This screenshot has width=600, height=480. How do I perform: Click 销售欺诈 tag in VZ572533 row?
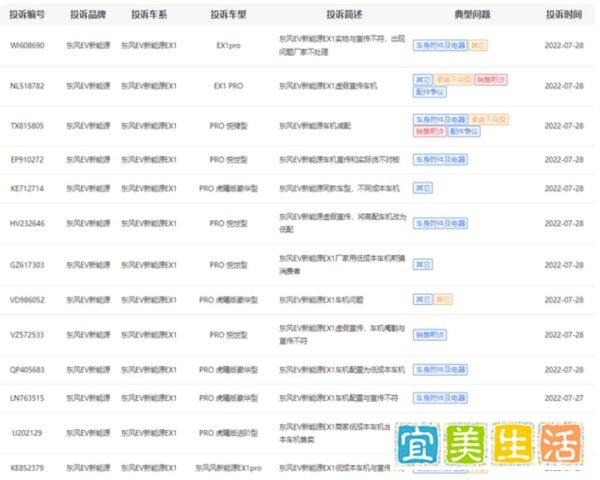tap(430, 335)
